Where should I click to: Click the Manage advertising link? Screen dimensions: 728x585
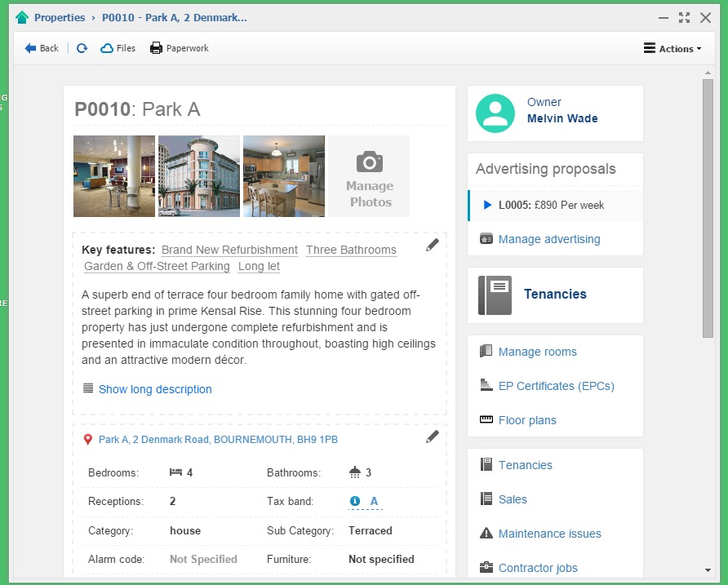(548, 239)
